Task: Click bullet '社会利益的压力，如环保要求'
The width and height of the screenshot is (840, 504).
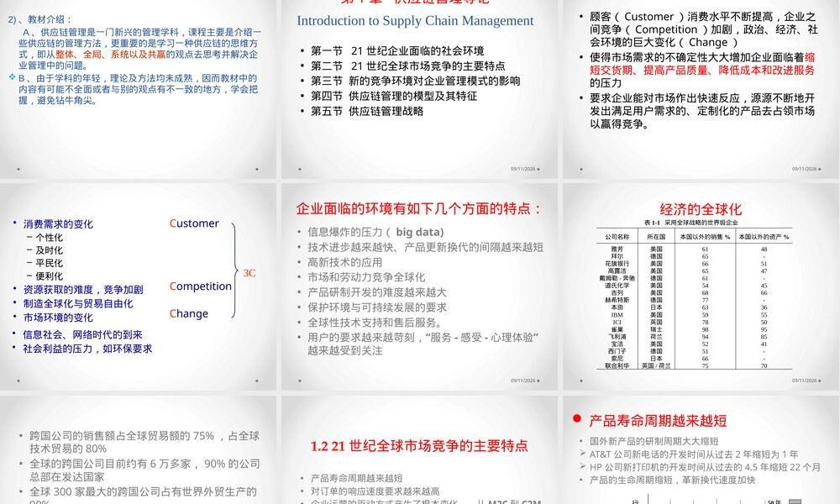Action: [87, 349]
